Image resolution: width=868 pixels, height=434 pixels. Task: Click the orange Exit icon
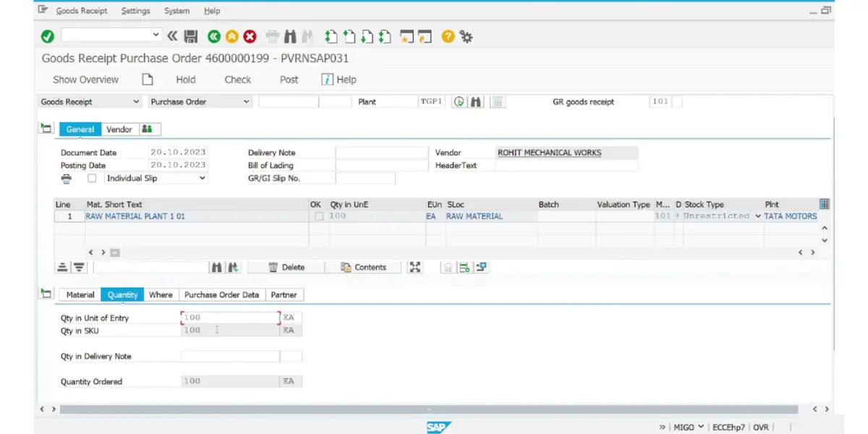(x=231, y=36)
